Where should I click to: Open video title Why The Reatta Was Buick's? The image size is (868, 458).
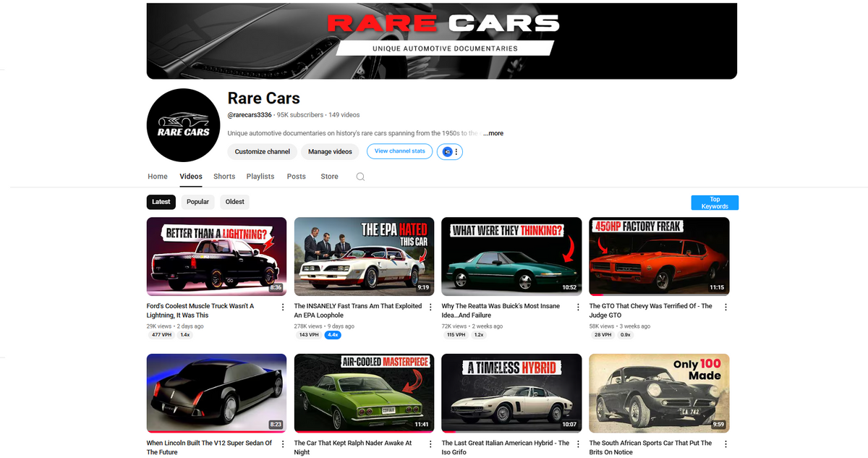[501, 310]
